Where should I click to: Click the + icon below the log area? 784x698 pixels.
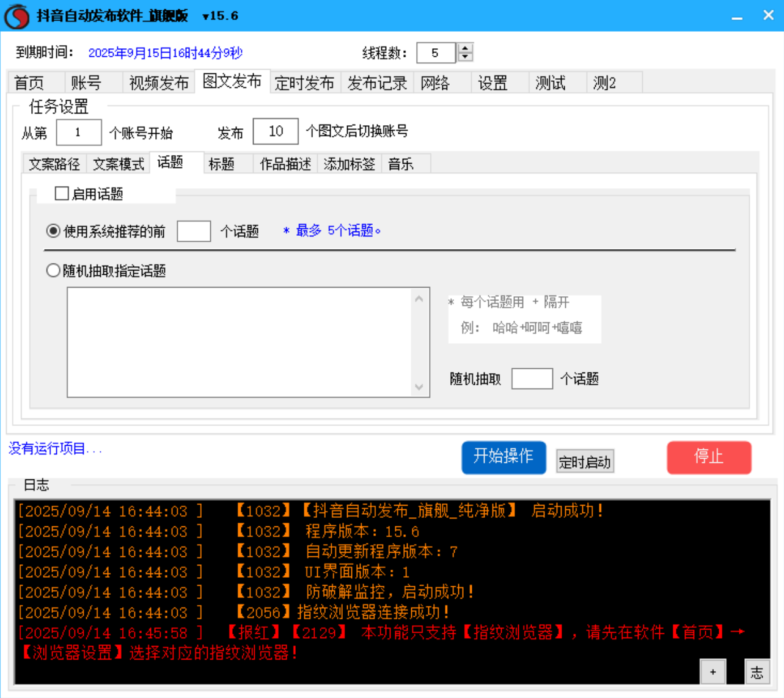tap(713, 671)
